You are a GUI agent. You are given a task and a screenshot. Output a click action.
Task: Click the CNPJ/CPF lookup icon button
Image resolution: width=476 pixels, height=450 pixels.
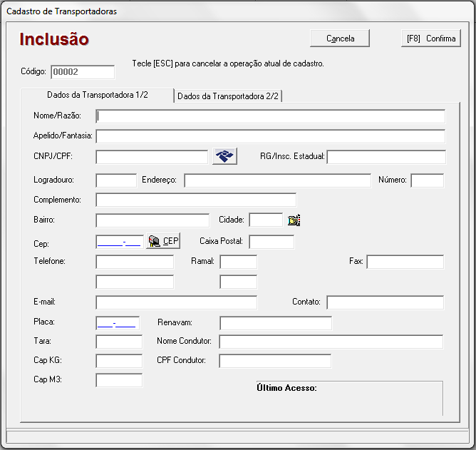pyautogui.click(x=224, y=156)
